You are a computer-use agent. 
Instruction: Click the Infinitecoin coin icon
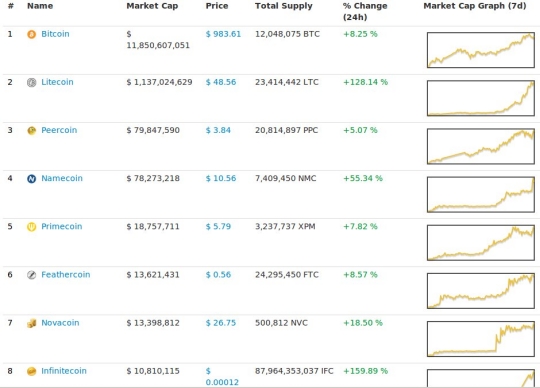click(x=31, y=371)
